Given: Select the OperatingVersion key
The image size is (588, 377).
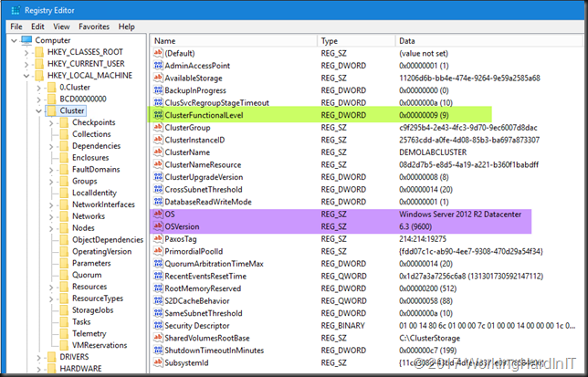Looking at the screenshot, I should (x=101, y=251).
